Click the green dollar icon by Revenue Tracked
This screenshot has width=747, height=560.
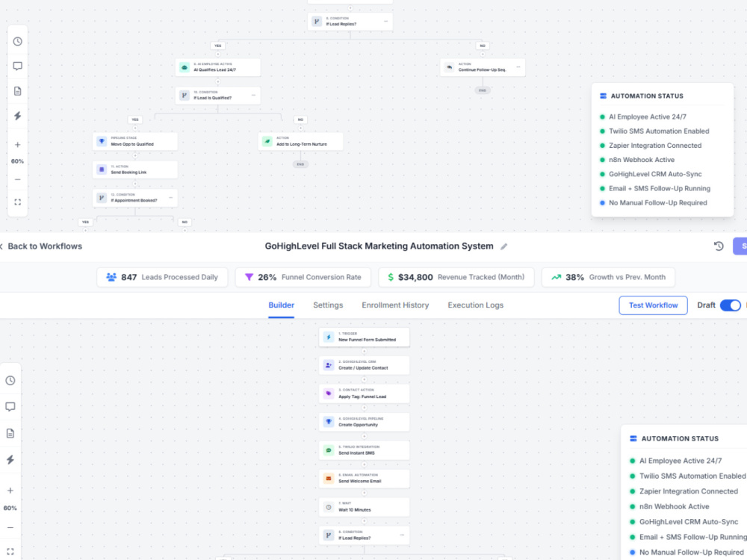[391, 277]
